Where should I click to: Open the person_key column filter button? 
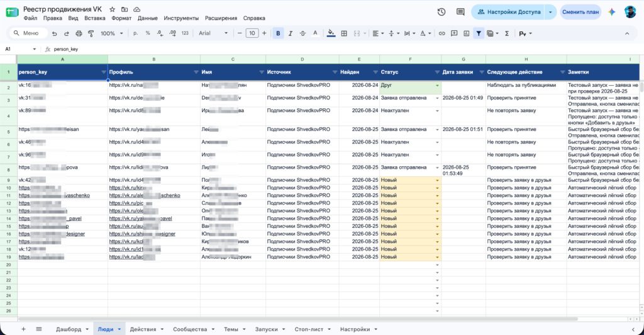(104, 72)
